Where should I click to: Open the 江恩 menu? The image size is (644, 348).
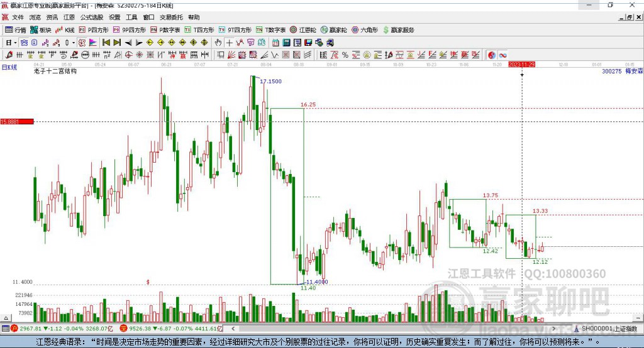point(69,17)
